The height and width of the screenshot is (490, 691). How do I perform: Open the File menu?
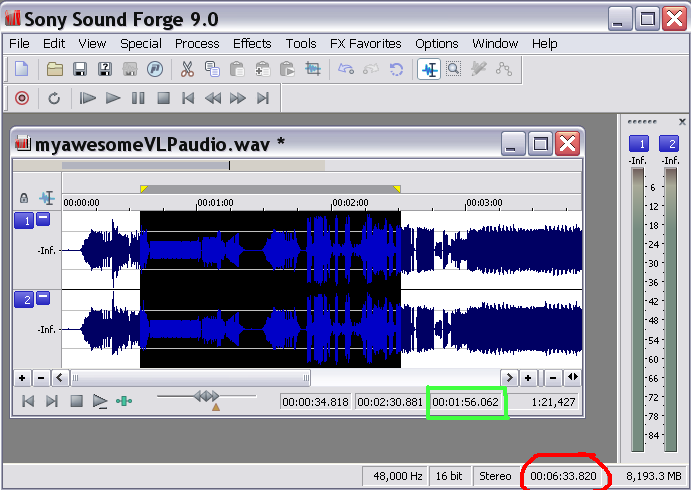(19, 44)
